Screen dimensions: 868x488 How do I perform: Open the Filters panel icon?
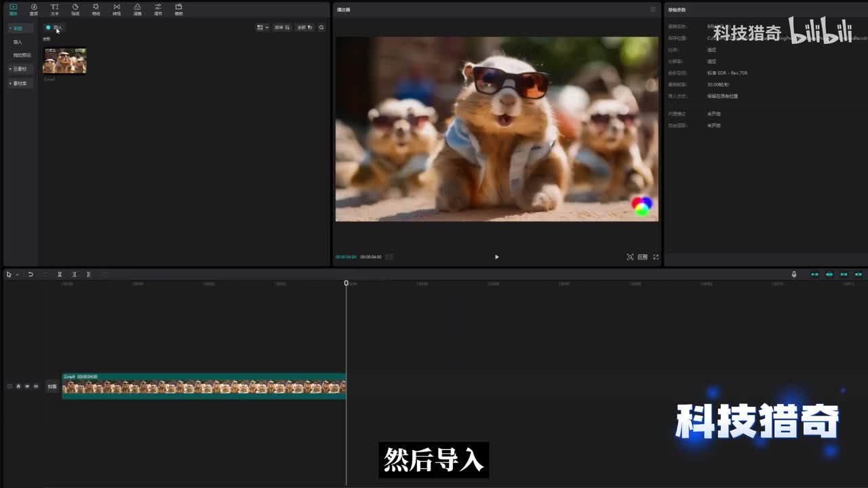pos(137,9)
